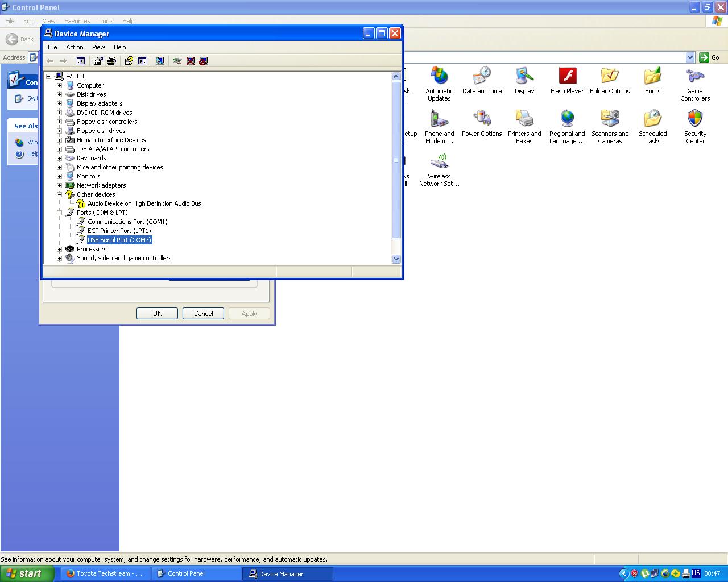Click the OK button

[157, 313]
